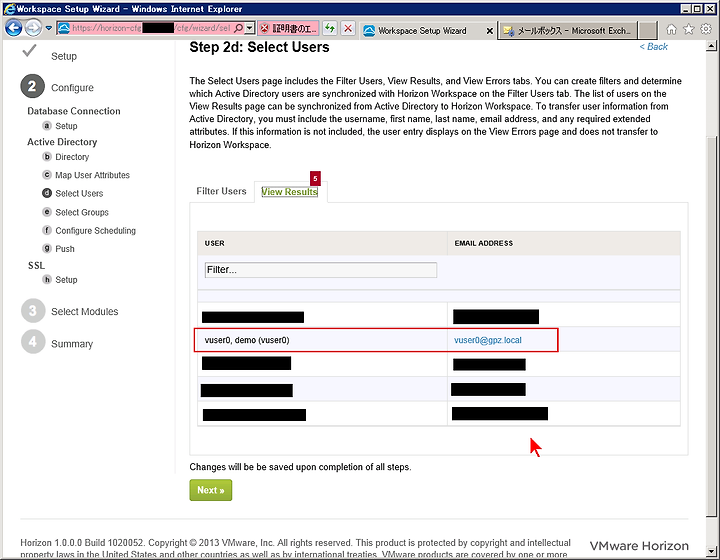This screenshot has width=720, height=560.
Task: Click the Internet Explorer title bar icon
Action: coord(9,9)
